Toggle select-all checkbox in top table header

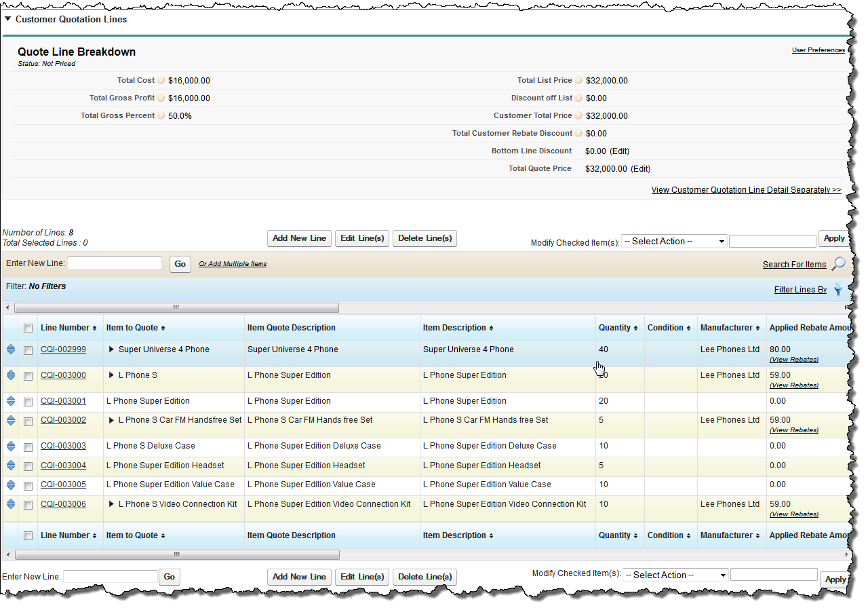pyautogui.click(x=28, y=328)
